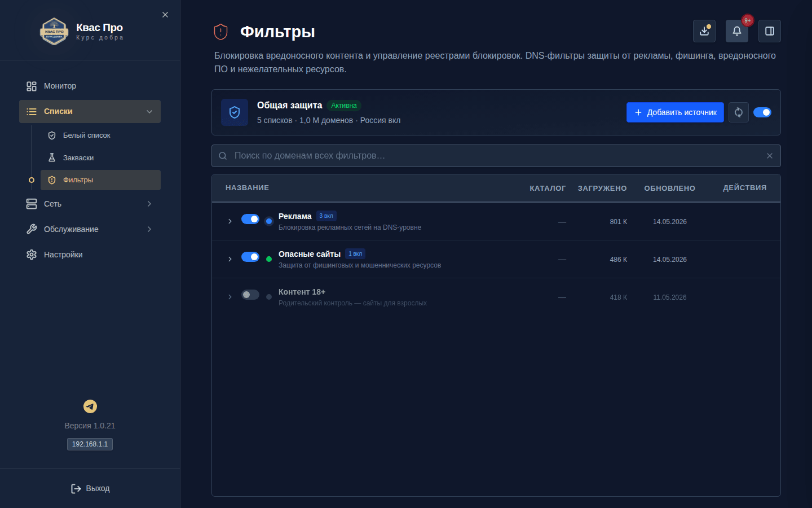Select the Фильтры submenu item
This screenshot has width=812, height=508.
[100, 180]
